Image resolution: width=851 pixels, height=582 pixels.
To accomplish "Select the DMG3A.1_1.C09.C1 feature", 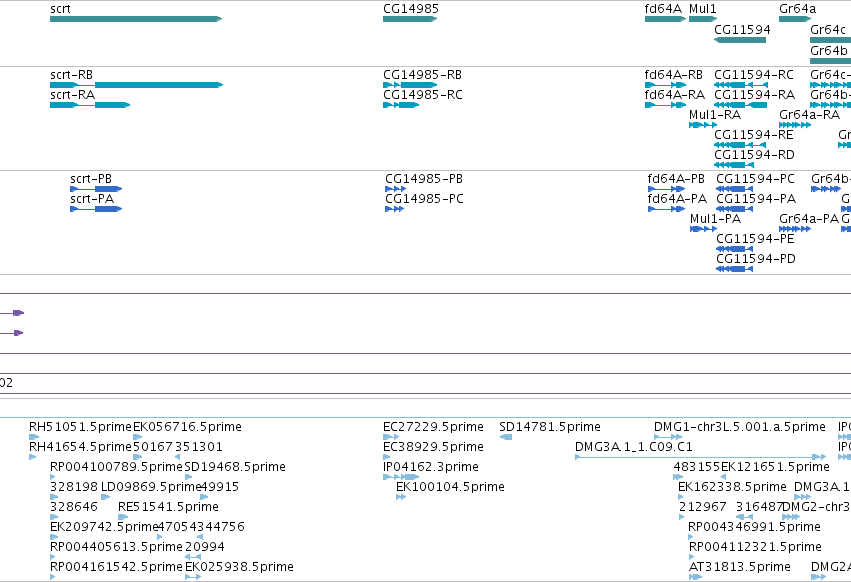I will tap(700, 457).
